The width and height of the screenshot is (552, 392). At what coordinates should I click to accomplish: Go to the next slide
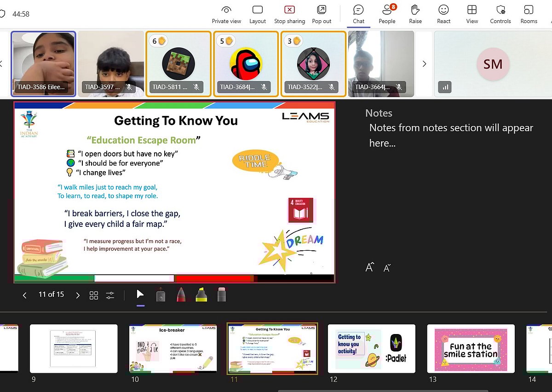click(78, 295)
